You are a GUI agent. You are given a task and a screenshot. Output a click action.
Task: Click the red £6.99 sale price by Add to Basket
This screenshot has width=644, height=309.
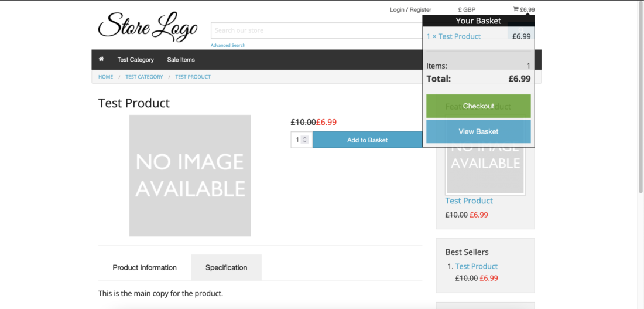pyautogui.click(x=327, y=122)
